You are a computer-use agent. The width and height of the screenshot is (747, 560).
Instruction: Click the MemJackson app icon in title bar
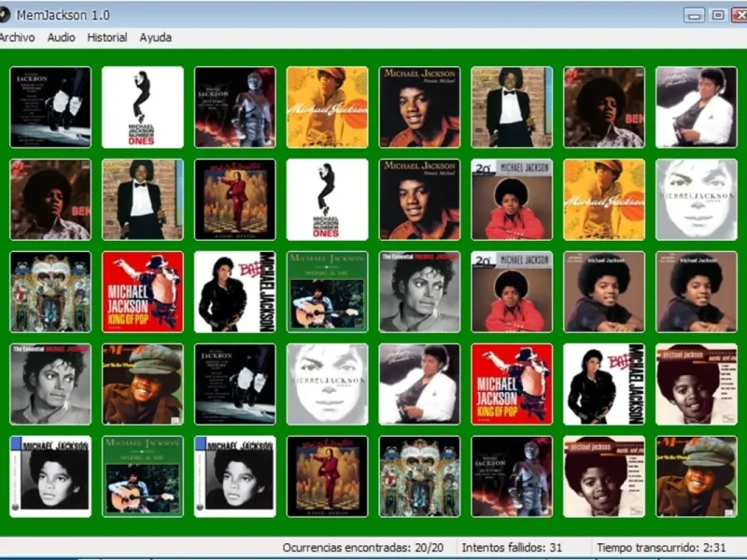point(4,15)
